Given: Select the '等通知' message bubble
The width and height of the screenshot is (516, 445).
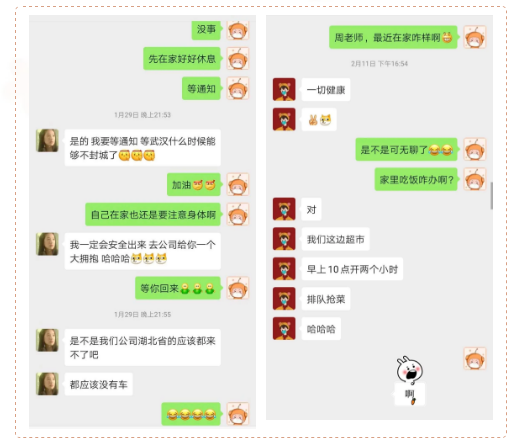Looking at the screenshot, I should [201, 88].
